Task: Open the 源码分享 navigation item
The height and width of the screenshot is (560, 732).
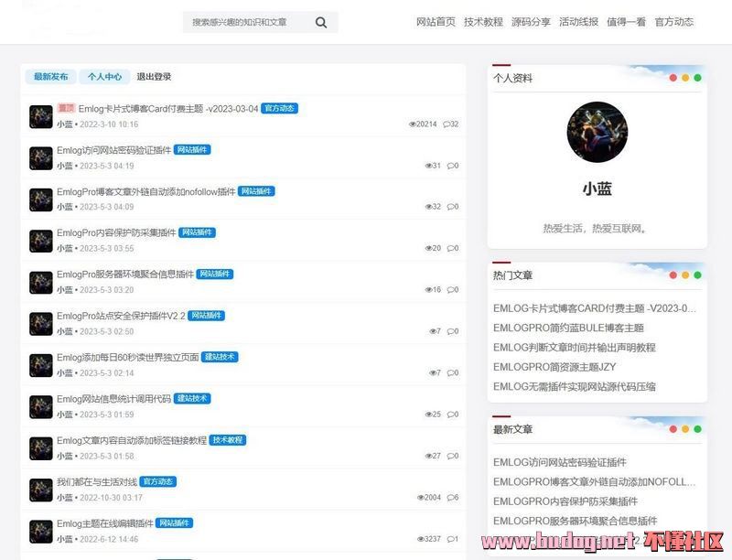Action: point(531,22)
